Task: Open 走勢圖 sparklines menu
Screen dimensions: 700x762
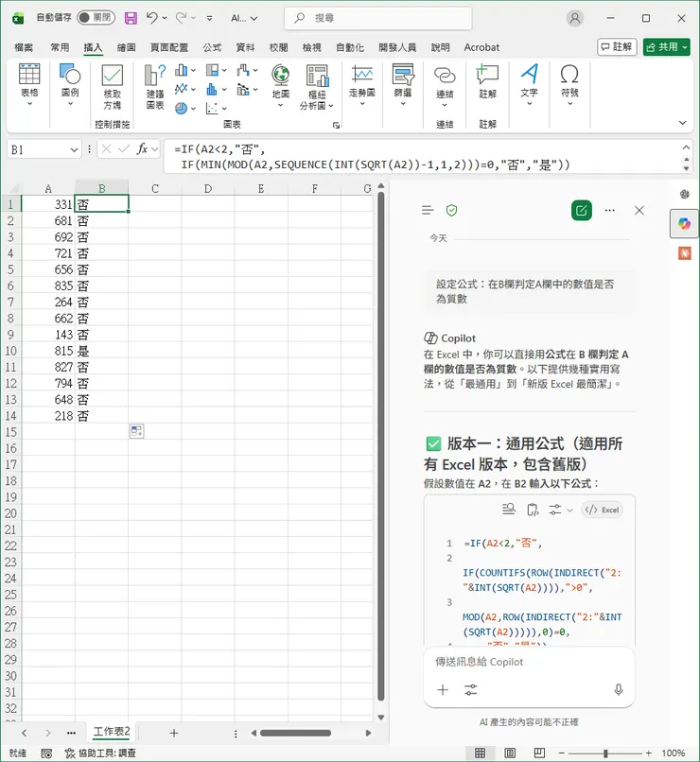Action: 362,85
